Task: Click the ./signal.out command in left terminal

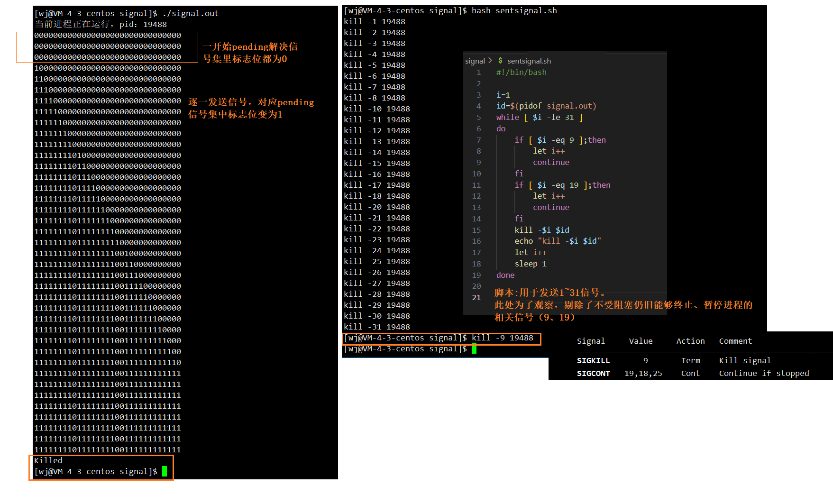Action: (191, 13)
